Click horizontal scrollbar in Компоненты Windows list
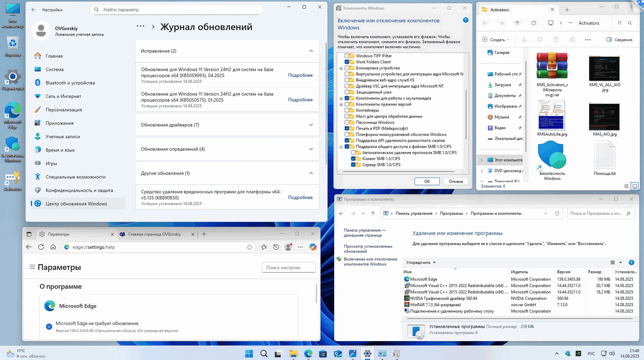Image resolution: width=644 pixels, height=360 pixels. click(398, 171)
